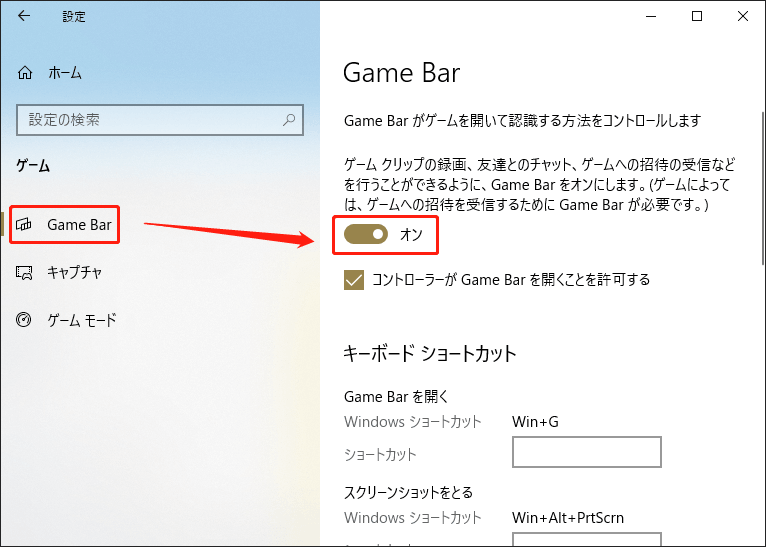Click the Win+Alt+PrtScrn shortcut text
The height and width of the screenshot is (547, 766).
tap(568, 517)
